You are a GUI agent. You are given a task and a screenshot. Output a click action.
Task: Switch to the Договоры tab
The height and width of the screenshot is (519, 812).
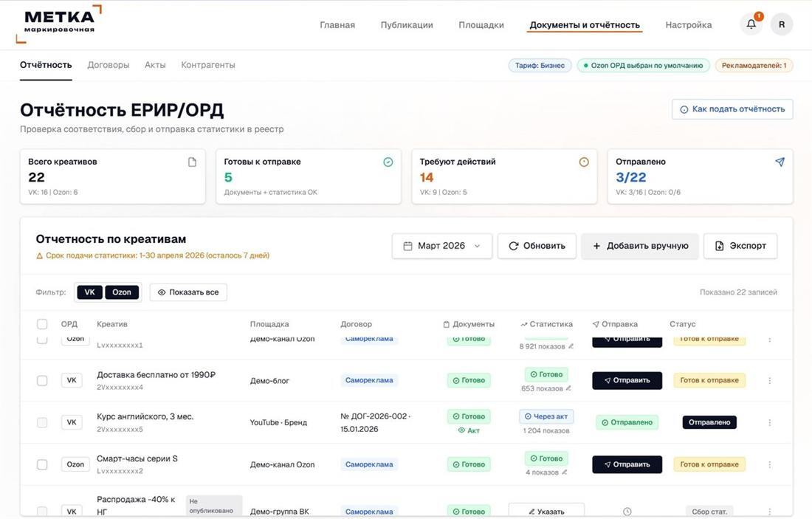pos(109,65)
